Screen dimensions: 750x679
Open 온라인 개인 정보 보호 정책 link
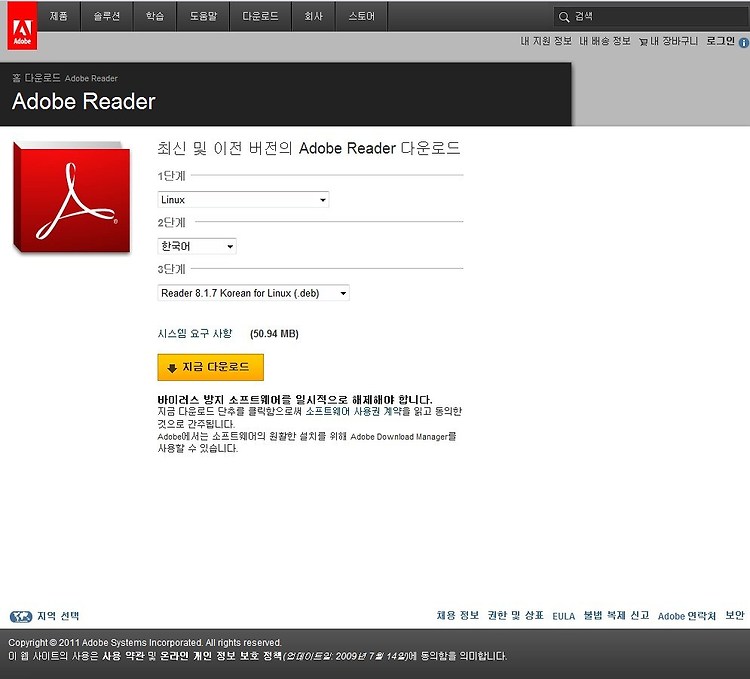click(x=221, y=656)
